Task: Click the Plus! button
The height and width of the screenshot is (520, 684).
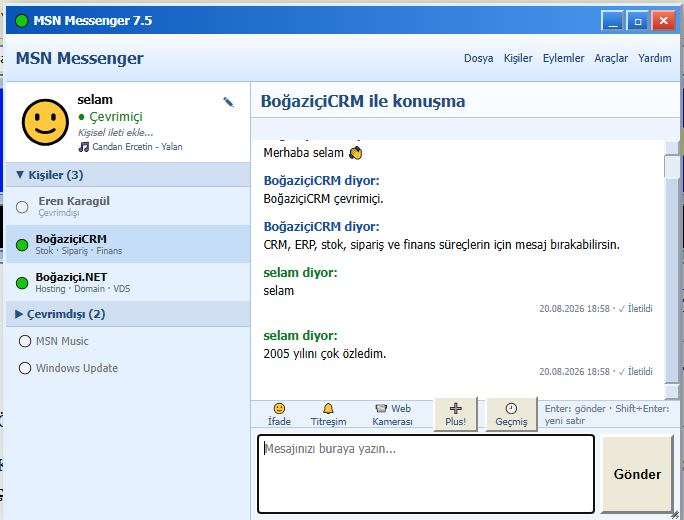Action: pos(455,414)
